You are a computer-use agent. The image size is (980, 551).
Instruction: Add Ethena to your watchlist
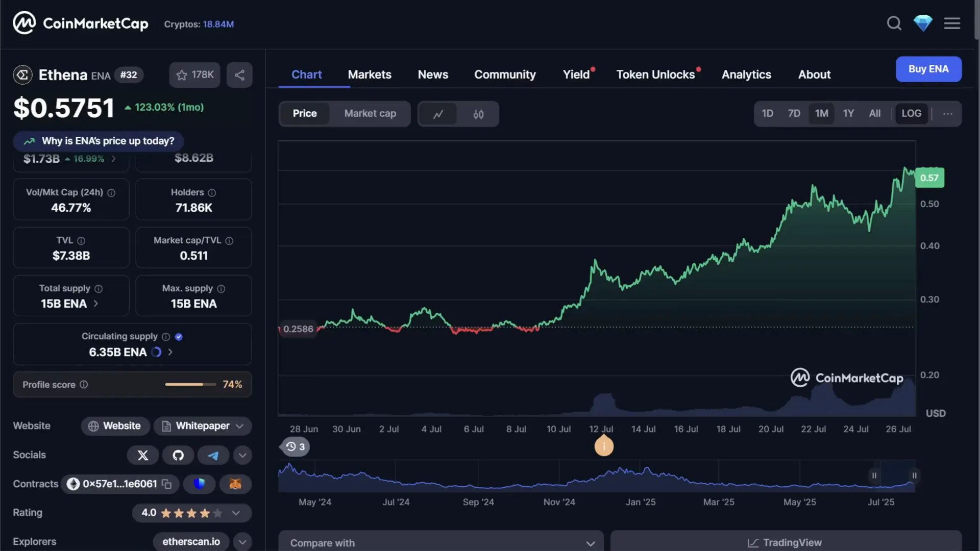pos(194,74)
